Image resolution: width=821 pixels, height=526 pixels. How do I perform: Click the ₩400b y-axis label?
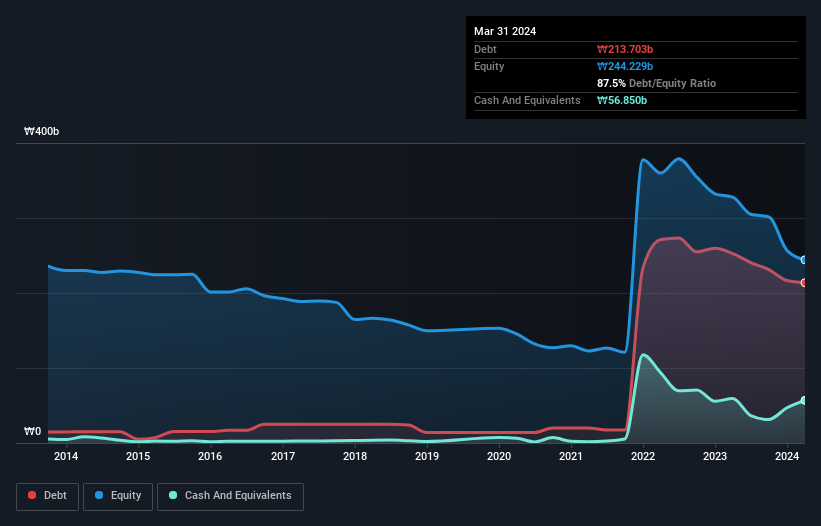coord(41,131)
